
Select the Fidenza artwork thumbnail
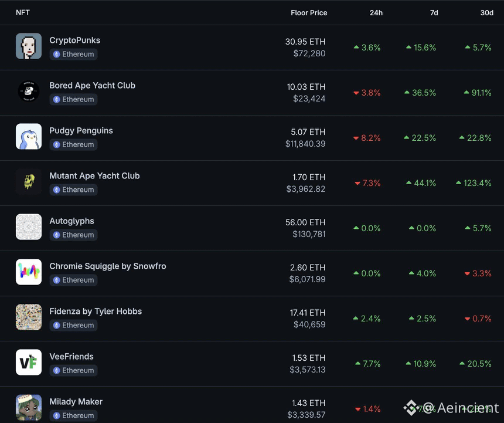click(29, 317)
